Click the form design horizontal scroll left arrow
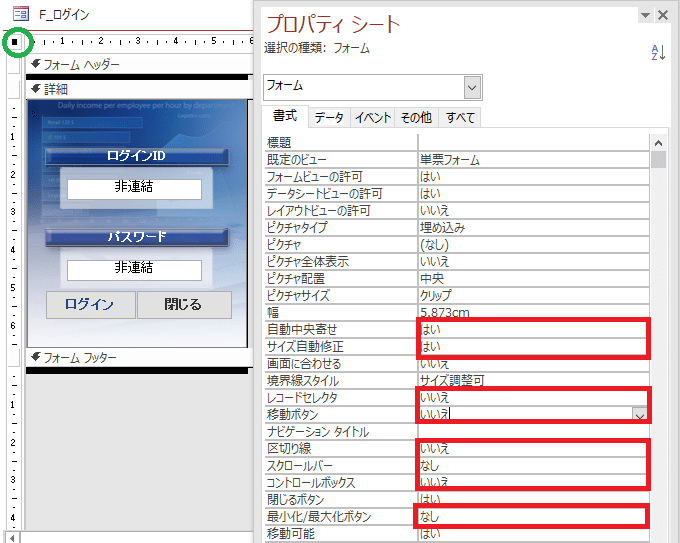The image size is (680, 543). pos(13,538)
